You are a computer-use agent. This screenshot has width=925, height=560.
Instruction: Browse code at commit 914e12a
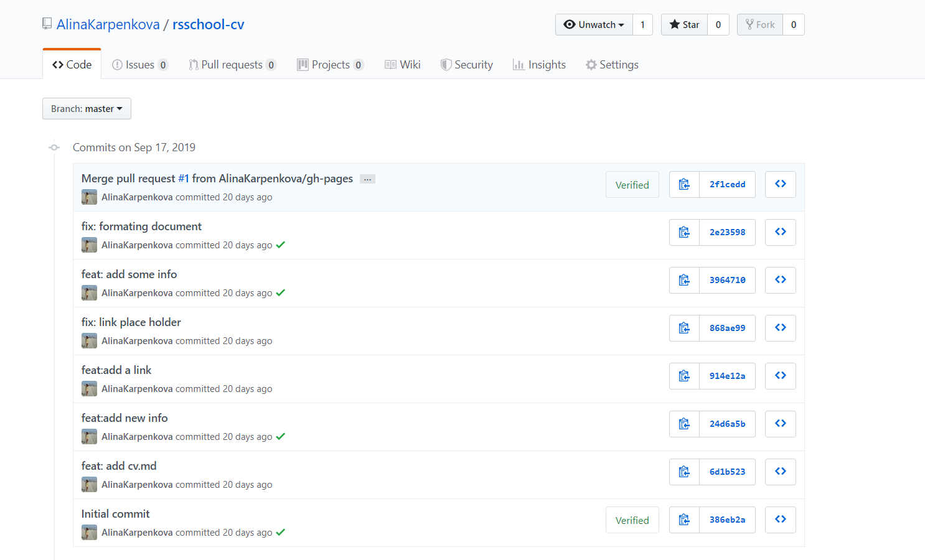click(780, 375)
